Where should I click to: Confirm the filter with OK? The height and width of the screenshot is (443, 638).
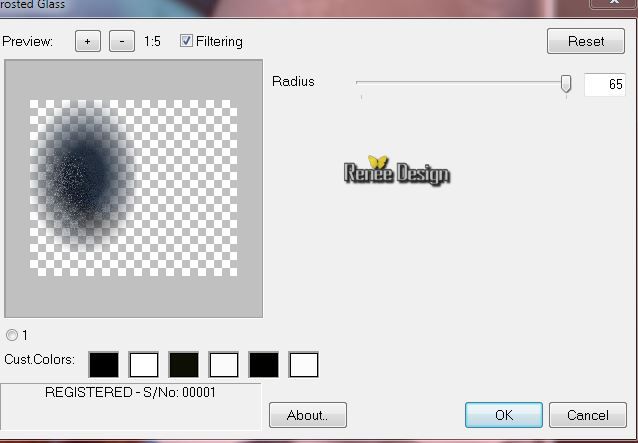pyautogui.click(x=504, y=415)
